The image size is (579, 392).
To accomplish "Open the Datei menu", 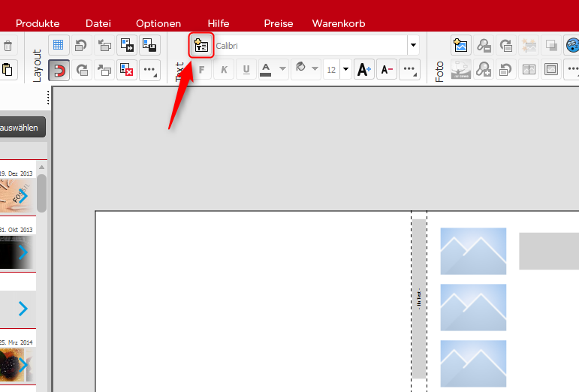I will tap(98, 23).
